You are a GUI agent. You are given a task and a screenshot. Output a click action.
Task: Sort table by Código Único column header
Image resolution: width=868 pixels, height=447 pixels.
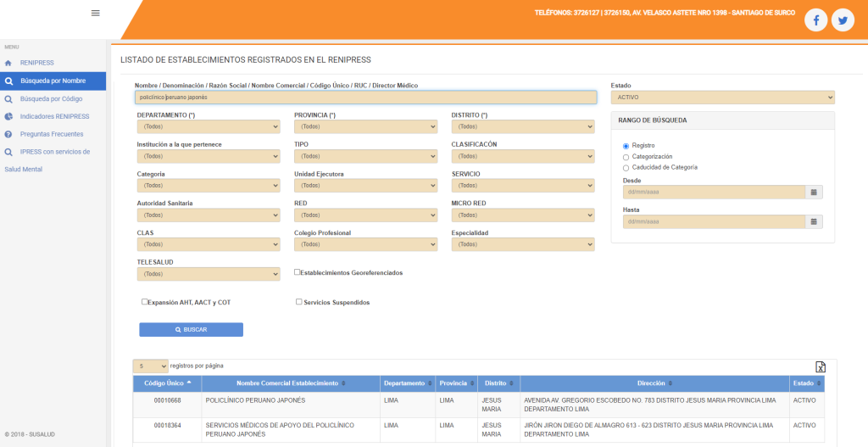[x=168, y=383]
